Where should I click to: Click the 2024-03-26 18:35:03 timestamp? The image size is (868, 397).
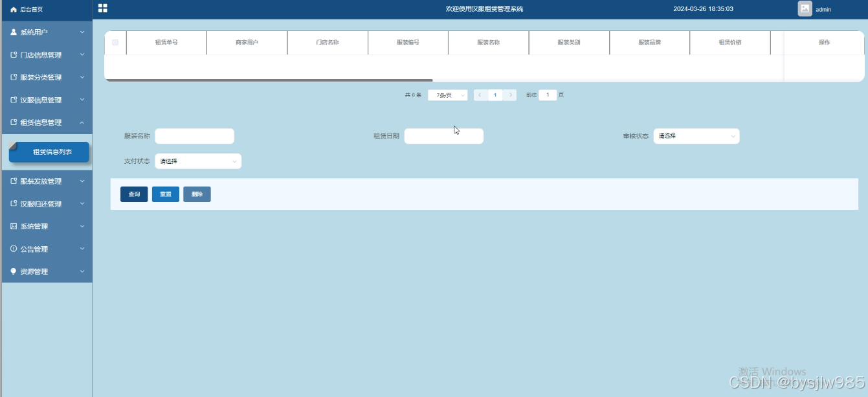click(703, 9)
